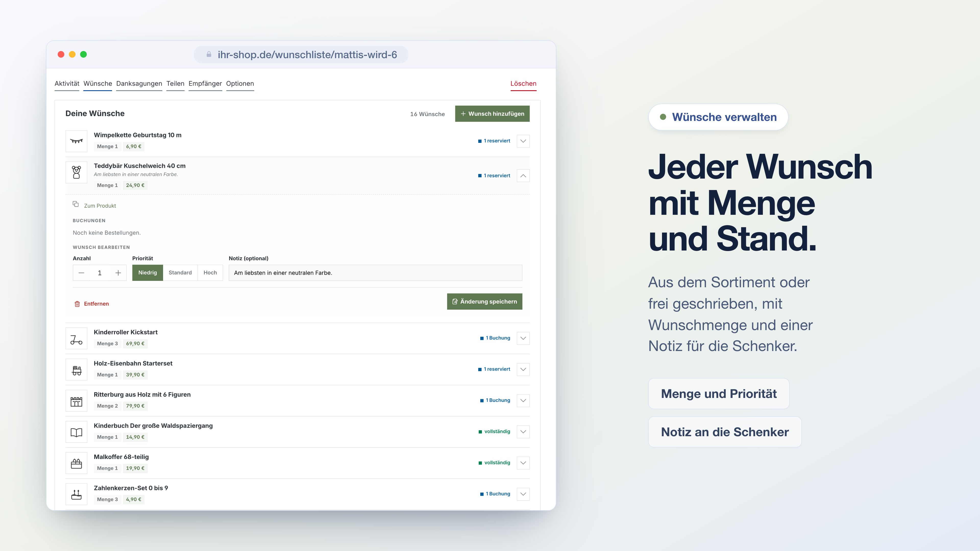This screenshot has width=980, height=551.
Task: Click the lock icon in the address bar
Action: pyautogui.click(x=209, y=54)
